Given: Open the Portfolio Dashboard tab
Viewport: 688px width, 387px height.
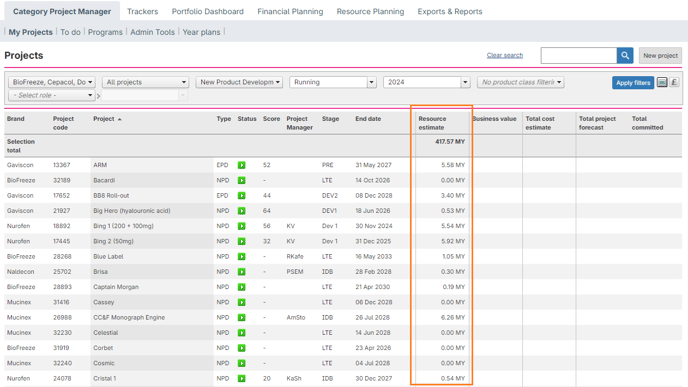Looking at the screenshot, I should tap(208, 11).
